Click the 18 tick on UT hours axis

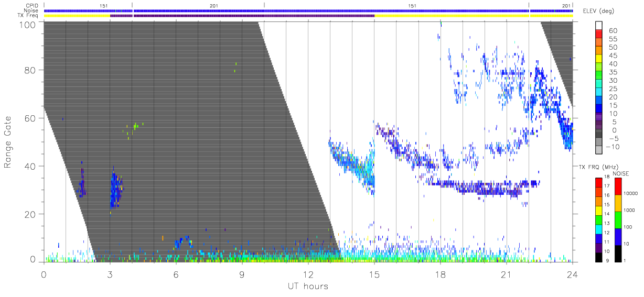[441, 274]
